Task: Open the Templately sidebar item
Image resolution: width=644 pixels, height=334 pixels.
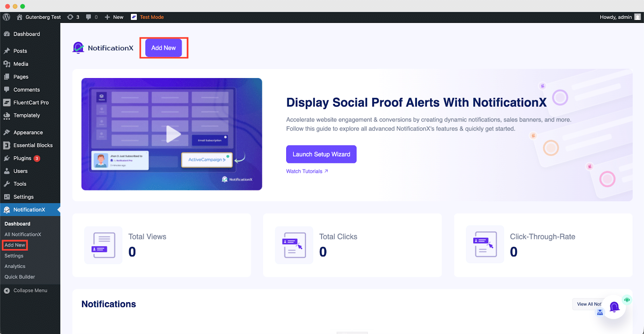Action: [x=27, y=115]
